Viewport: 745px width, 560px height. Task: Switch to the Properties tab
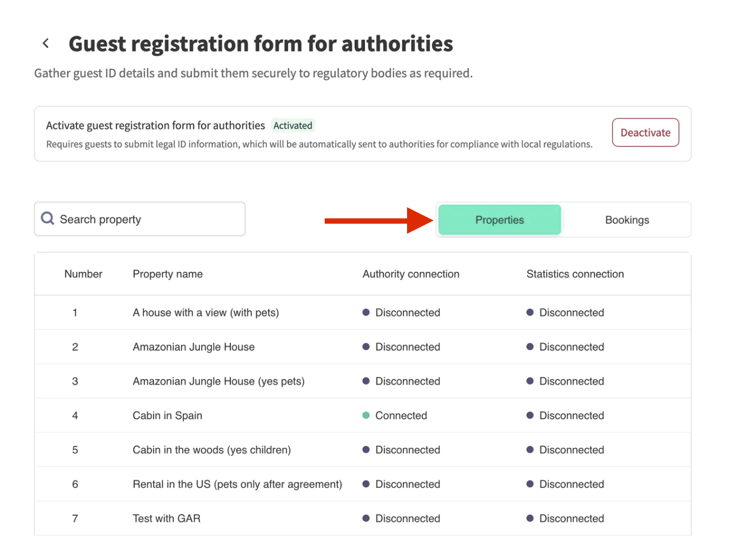(500, 220)
